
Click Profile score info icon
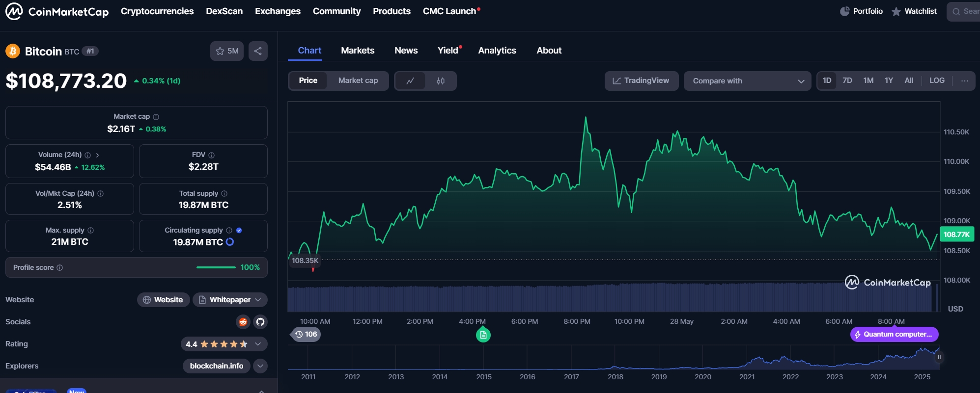click(x=60, y=268)
